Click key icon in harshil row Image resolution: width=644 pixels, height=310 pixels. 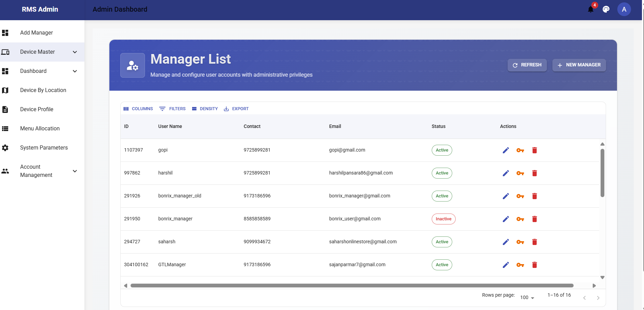(x=520, y=173)
